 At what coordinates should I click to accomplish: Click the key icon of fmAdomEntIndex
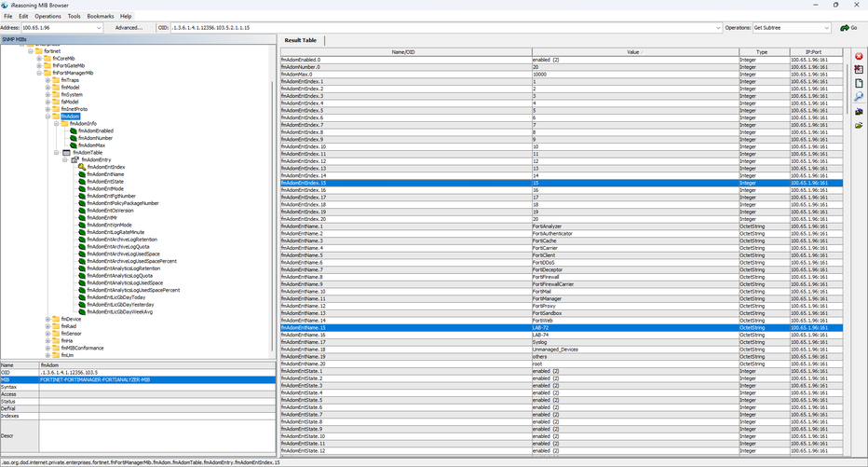[82, 167]
